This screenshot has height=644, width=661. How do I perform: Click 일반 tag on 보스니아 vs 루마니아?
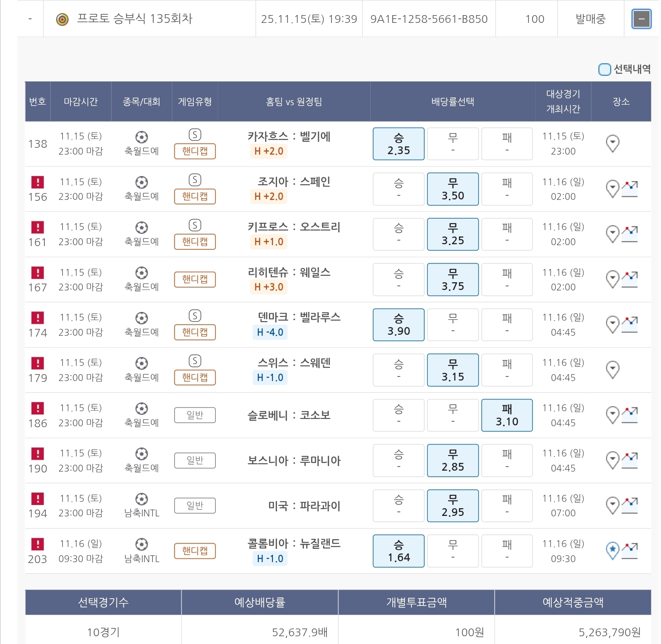coord(195,460)
